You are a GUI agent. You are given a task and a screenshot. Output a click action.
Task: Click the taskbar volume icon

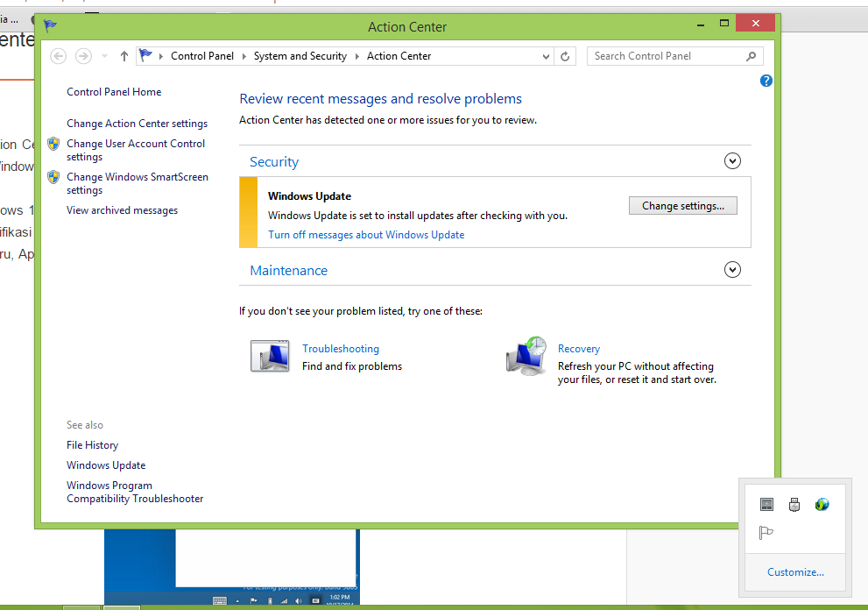(299, 601)
